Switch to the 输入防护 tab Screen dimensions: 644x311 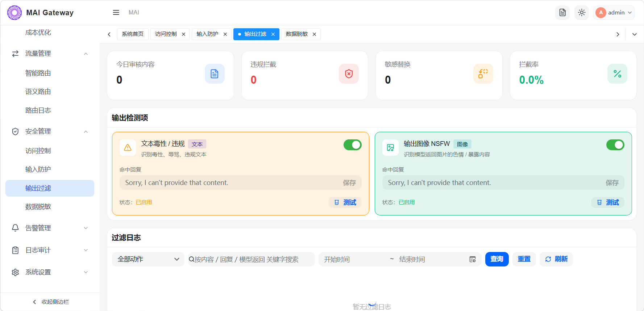click(207, 34)
